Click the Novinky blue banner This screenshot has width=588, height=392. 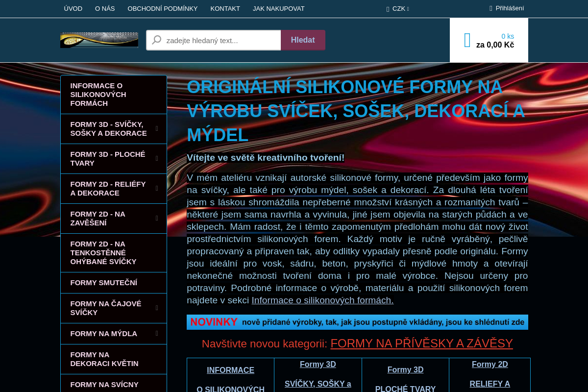coord(357,322)
